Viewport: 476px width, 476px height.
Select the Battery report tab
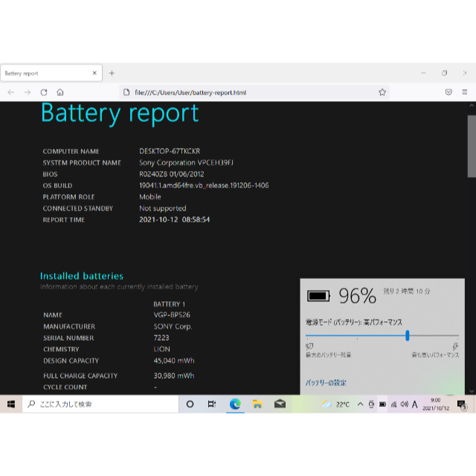pos(51,73)
